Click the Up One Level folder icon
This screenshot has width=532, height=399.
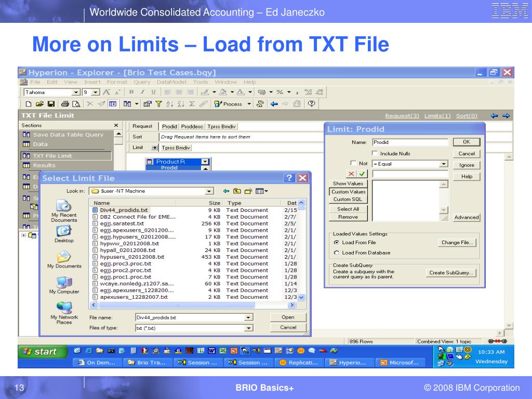pos(237,191)
